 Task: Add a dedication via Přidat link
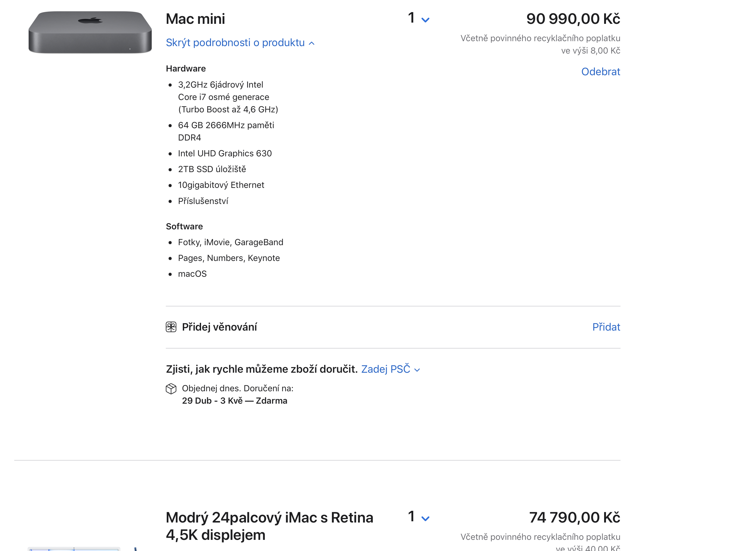pos(606,327)
